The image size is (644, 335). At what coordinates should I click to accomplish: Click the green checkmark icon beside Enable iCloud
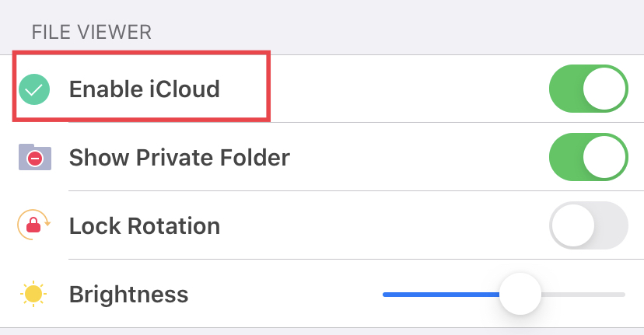tap(34, 89)
